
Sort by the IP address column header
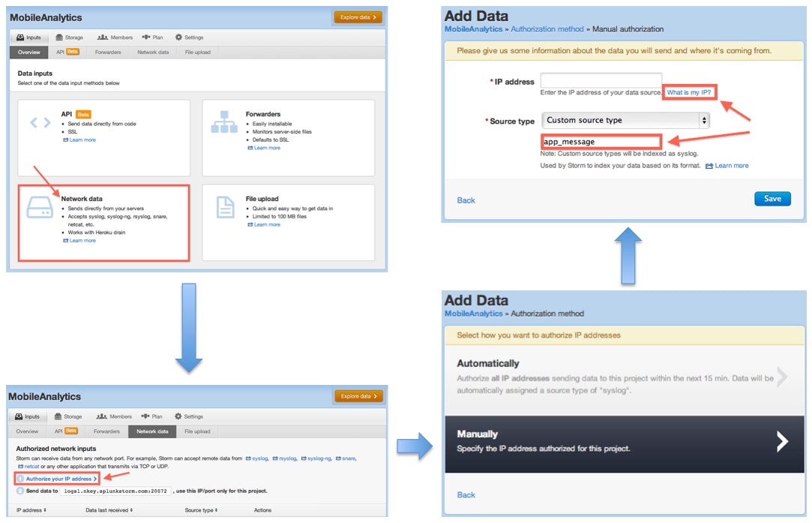coord(31,510)
